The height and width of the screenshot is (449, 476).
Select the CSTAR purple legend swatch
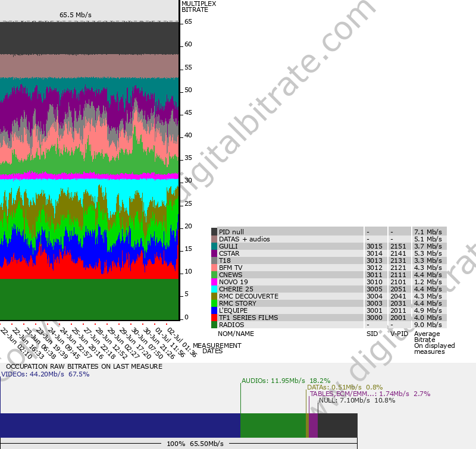tap(214, 253)
